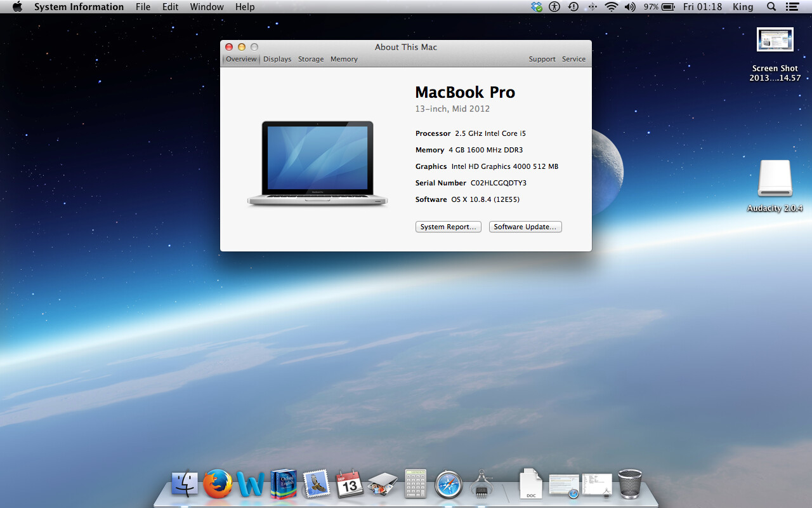Click the 4 GB 1600 MHz DDR3 text
Image resolution: width=812 pixels, height=508 pixels.
pos(486,150)
